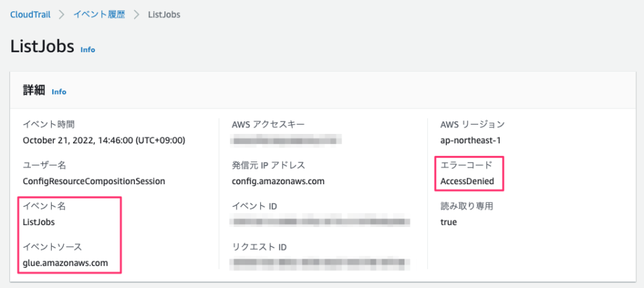Click the ユーザー名 label
This screenshot has width=644, height=288.
coord(44,165)
